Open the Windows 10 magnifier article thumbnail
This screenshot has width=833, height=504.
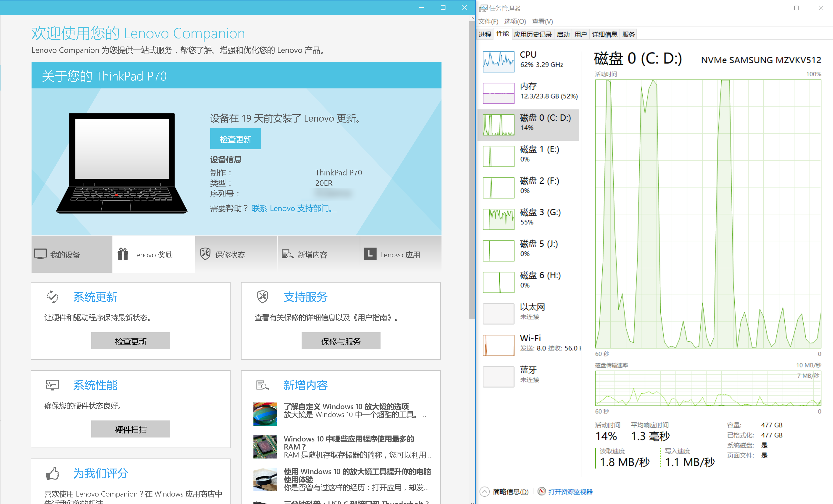point(265,414)
